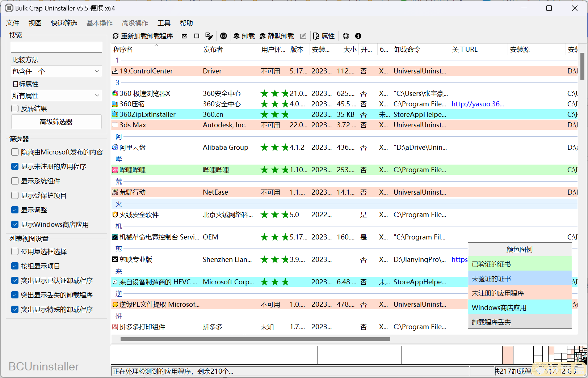Click the vertical scrollbar thumb of the list
Viewport: 588px width, 378px height.
click(x=582, y=66)
